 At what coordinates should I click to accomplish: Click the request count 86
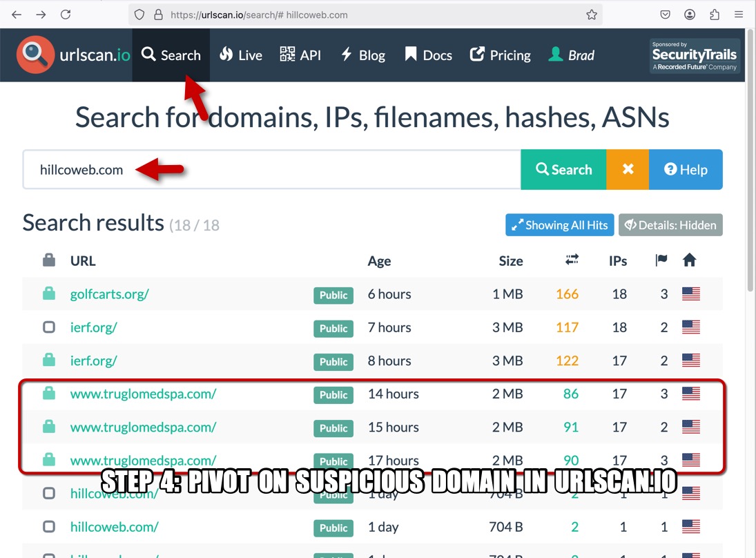click(571, 394)
